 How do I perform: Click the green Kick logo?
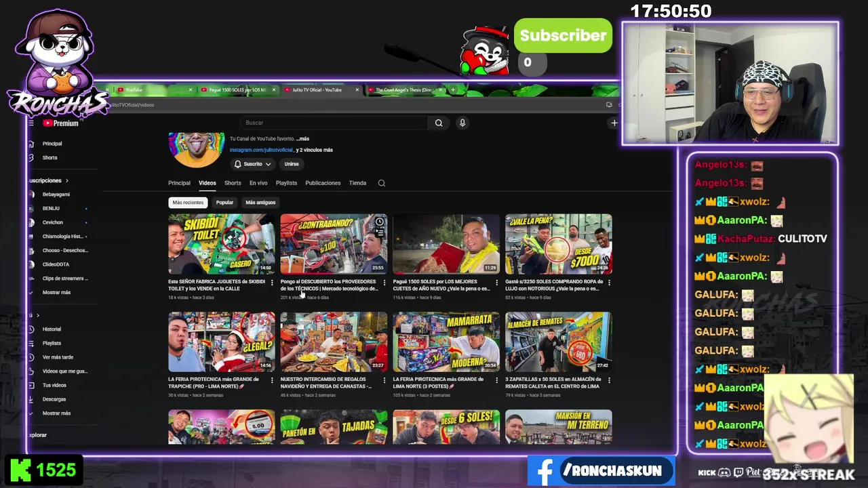pyautogui.click(x=19, y=470)
